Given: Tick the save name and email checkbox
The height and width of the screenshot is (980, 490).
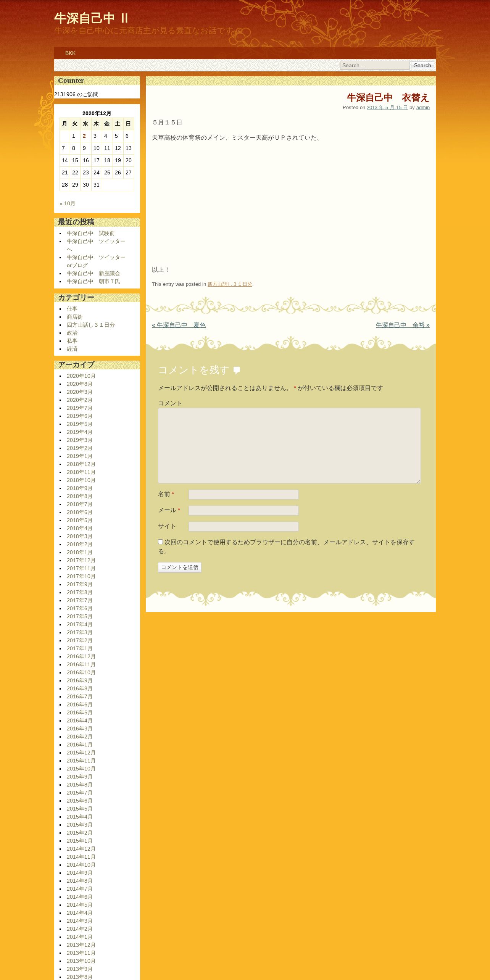Looking at the screenshot, I should (x=161, y=542).
